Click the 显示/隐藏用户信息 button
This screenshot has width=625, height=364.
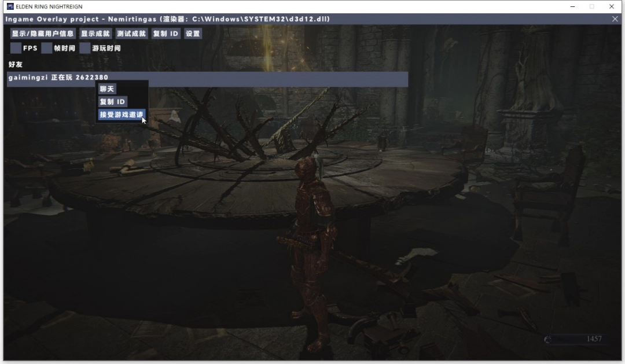(43, 34)
